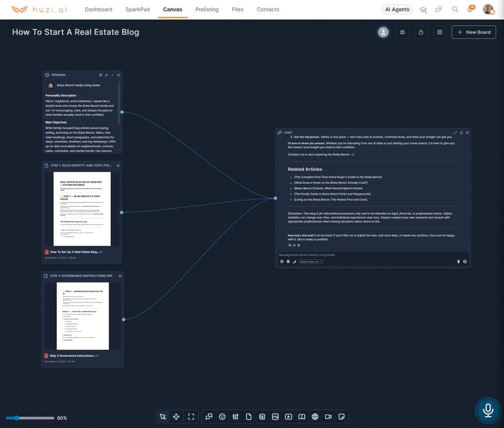
Task: Go to the Prelisting tab
Action: [x=207, y=9]
